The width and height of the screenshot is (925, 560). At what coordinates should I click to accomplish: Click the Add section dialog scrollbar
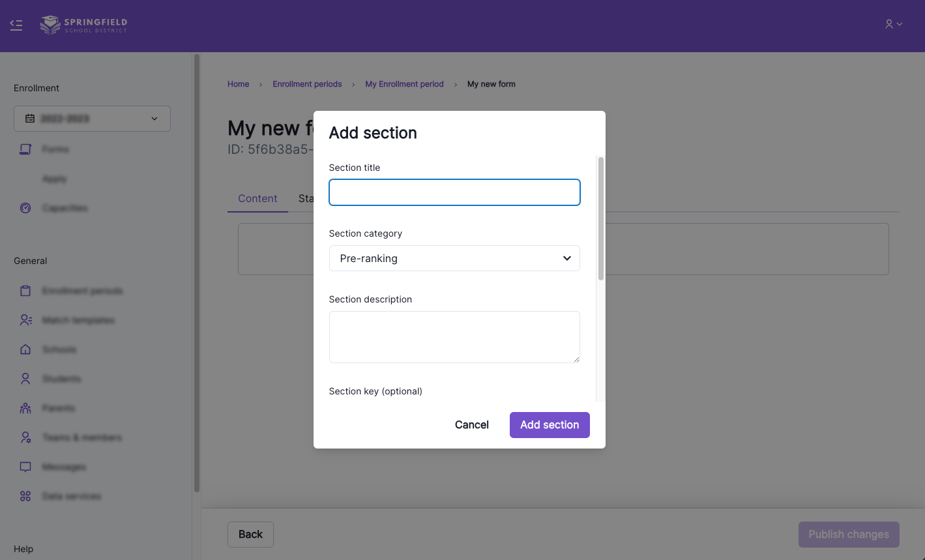pyautogui.click(x=600, y=218)
